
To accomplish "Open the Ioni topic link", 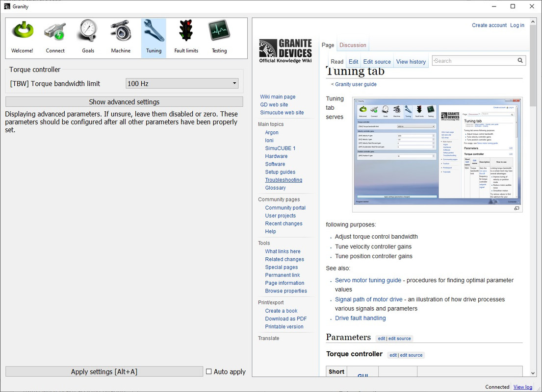I will click(x=269, y=141).
